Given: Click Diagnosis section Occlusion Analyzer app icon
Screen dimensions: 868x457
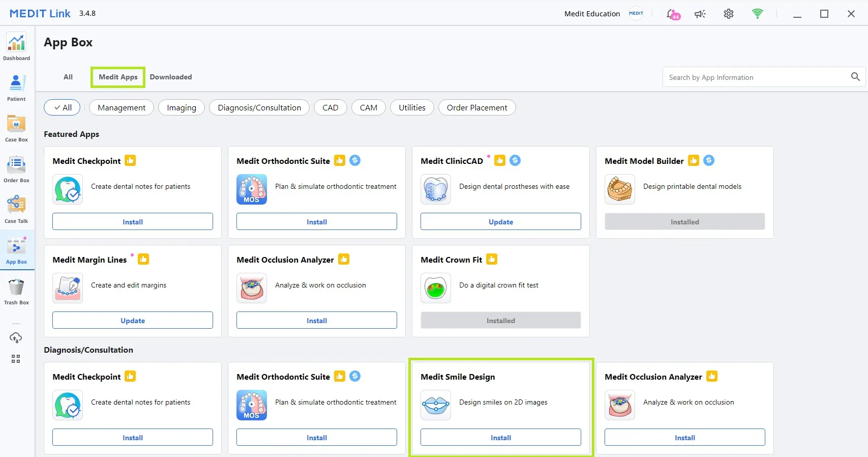Looking at the screenshot, I should [620, 405].
